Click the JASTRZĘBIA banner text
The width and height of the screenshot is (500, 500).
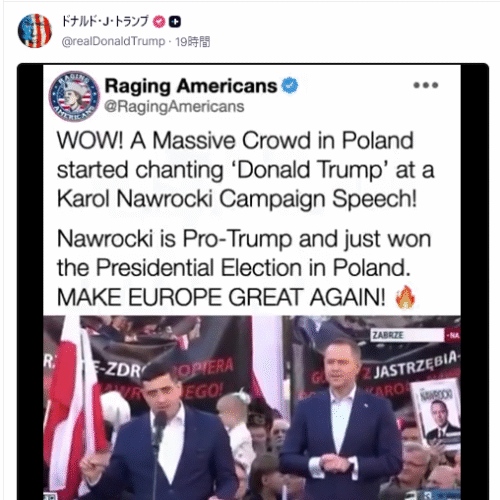(x=415, y=365)
